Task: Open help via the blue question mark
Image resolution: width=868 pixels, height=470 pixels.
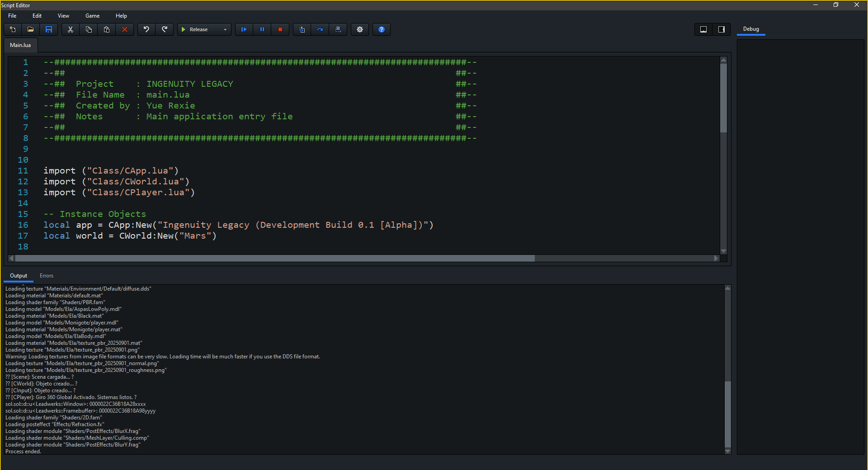Action: [382, 29]
